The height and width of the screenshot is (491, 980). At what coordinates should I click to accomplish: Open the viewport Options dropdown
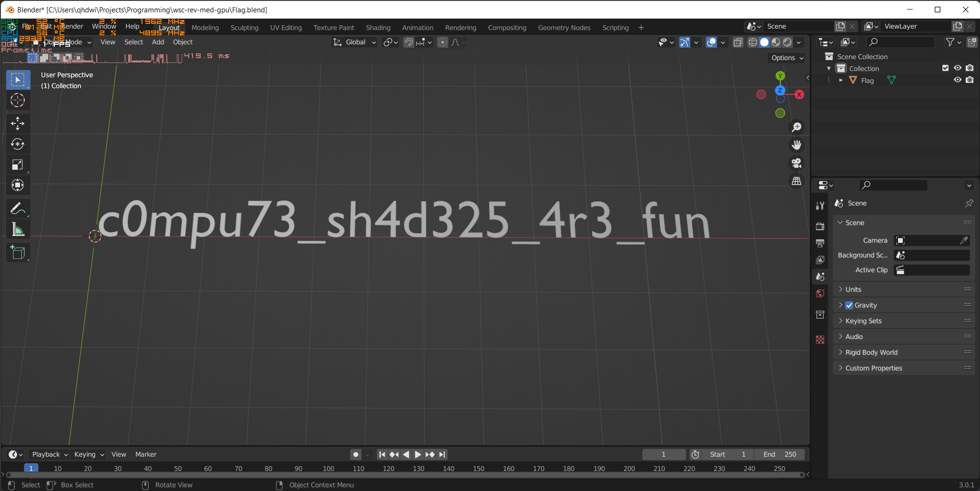787,58
